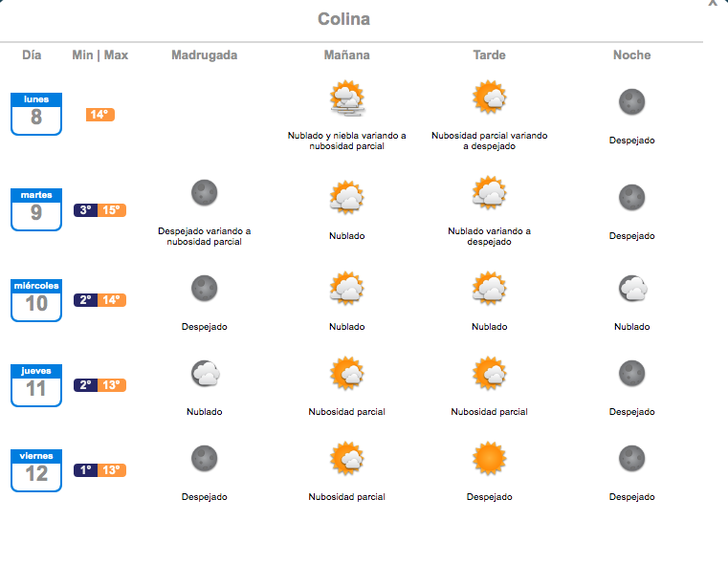Screen dimensions: 728x564
Task: Click the Madrugada column header
Action: (x=205, y=55)
